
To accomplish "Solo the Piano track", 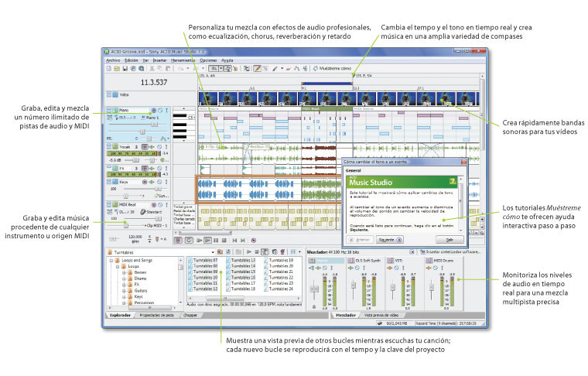I will tap(166, 110).
